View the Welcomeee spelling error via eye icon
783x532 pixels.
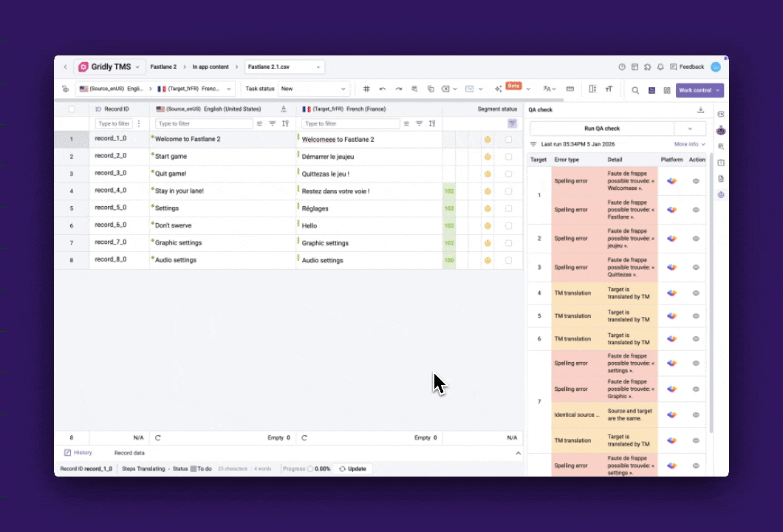click(696, 181)
